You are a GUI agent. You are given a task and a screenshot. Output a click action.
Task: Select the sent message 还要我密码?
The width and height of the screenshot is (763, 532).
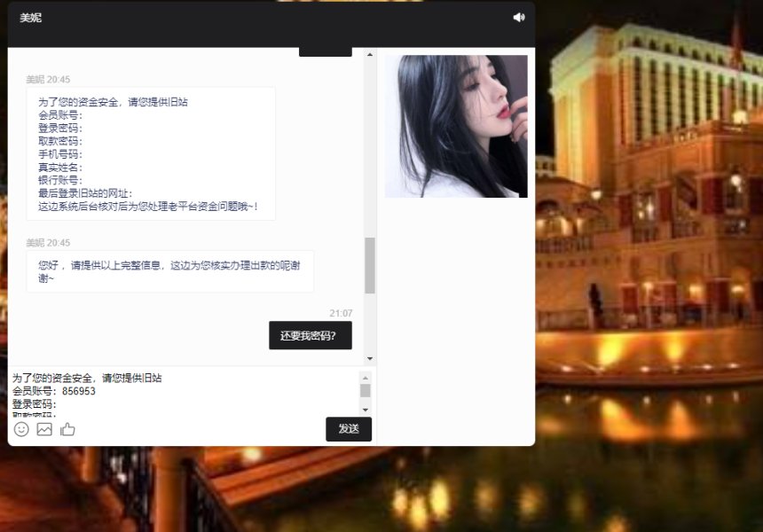tap(311, 335)
